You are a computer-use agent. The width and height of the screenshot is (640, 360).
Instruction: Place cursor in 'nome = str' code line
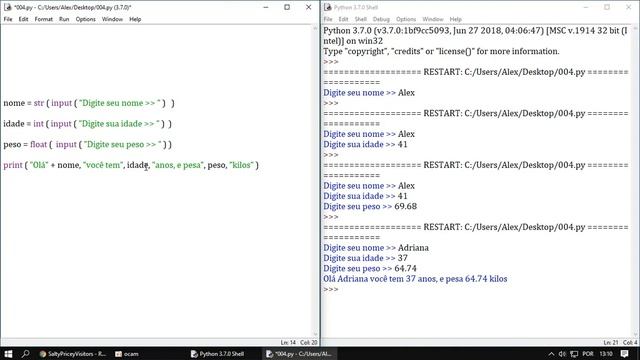89,103
